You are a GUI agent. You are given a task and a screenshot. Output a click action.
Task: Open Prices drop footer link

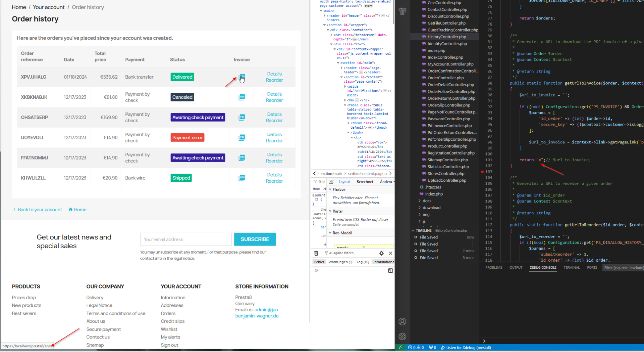[x=24, y=298]
